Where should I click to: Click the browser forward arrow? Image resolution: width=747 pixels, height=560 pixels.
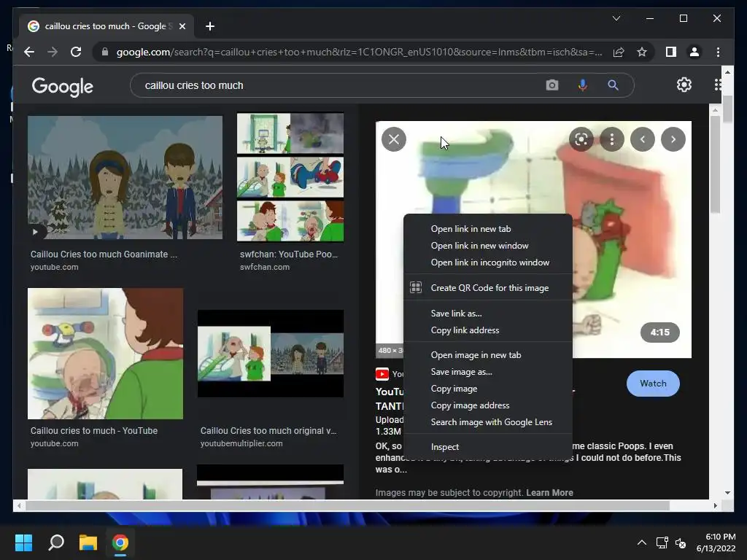[53, 52]
